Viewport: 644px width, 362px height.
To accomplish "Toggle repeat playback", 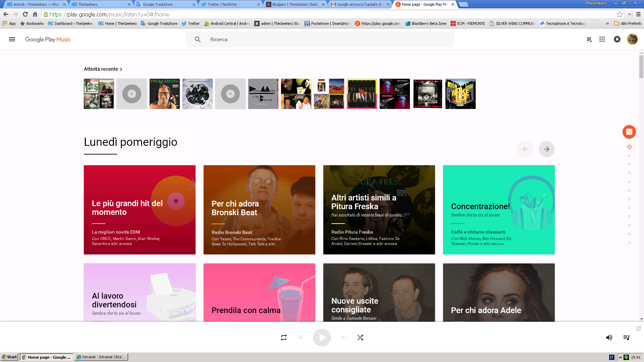I will click(x=284, y=338).
